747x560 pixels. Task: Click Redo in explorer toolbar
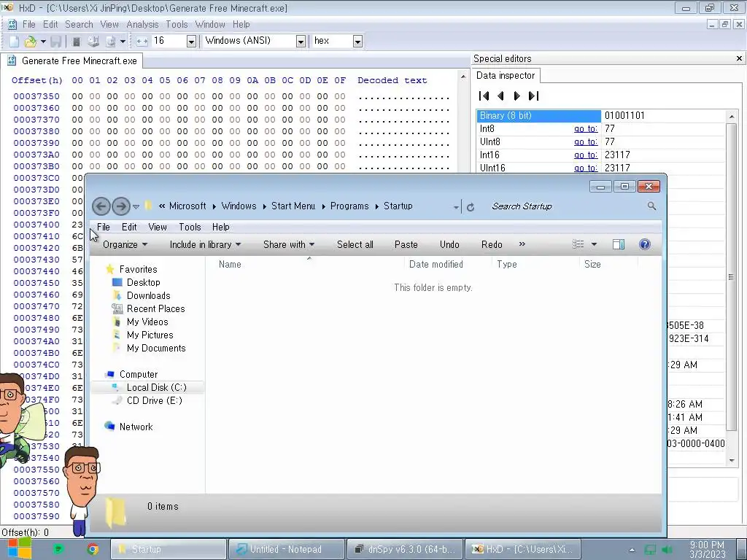coord(492,244)
